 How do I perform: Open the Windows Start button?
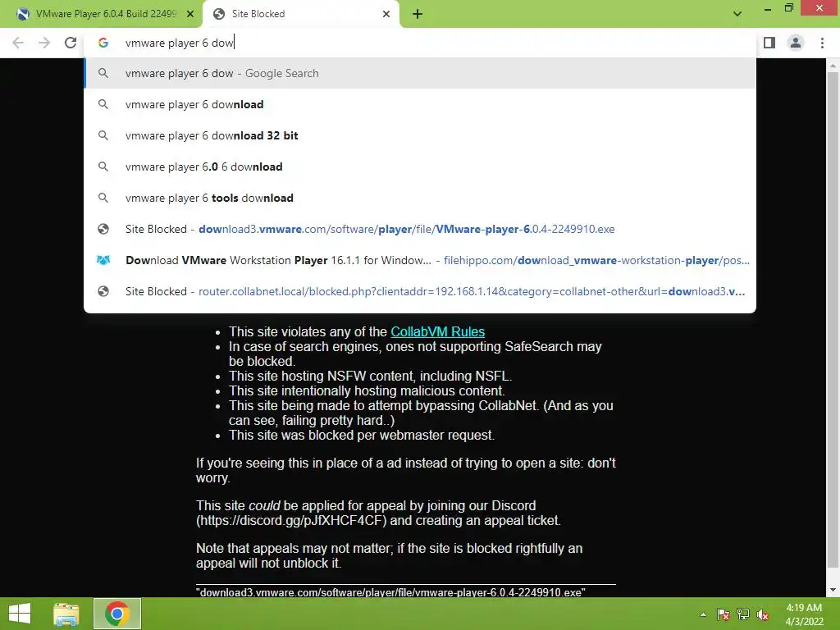20,614
